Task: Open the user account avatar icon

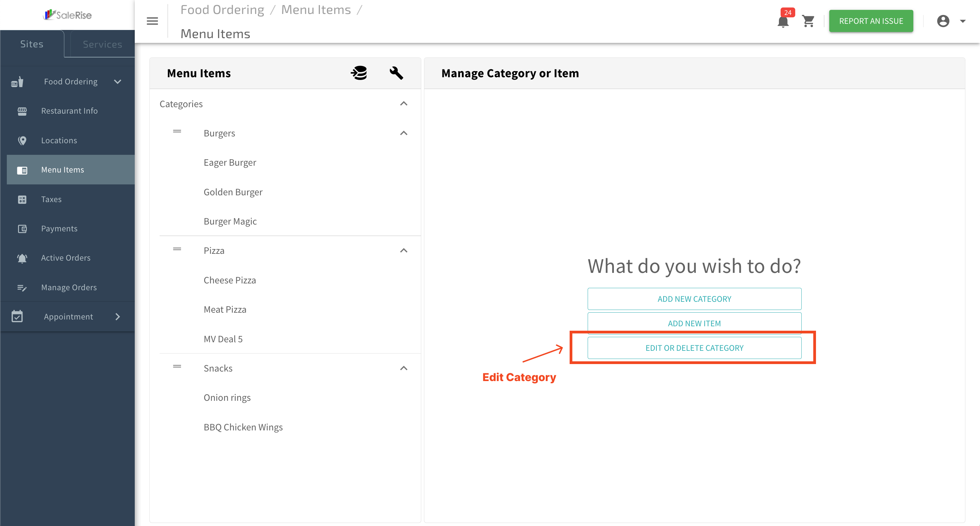Action: [943, 21]
